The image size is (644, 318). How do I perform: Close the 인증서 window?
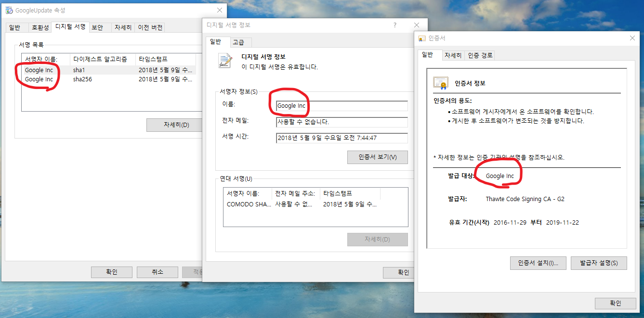point(632,38)
